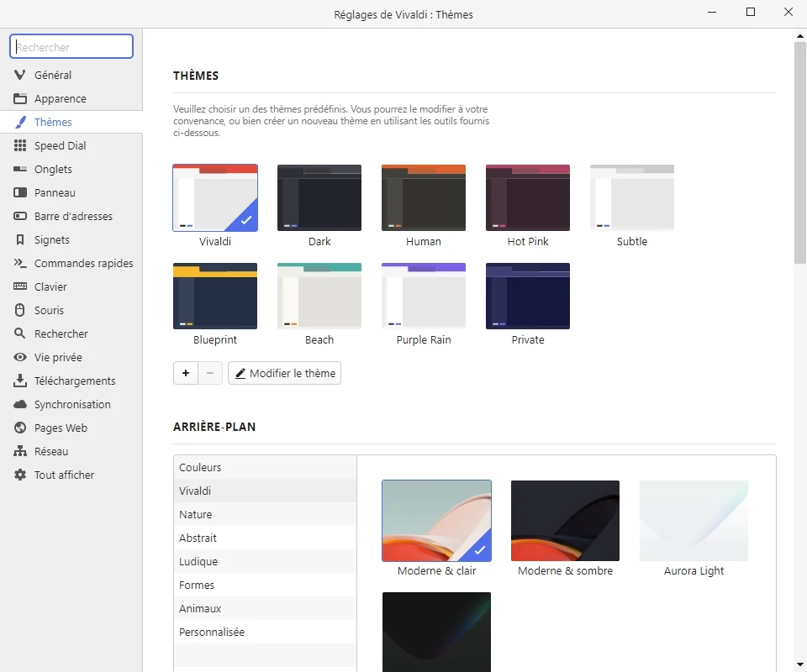This screenshot has height=672, width=807.
Task: Click the Signets bookmark icon
Action: 20,239
